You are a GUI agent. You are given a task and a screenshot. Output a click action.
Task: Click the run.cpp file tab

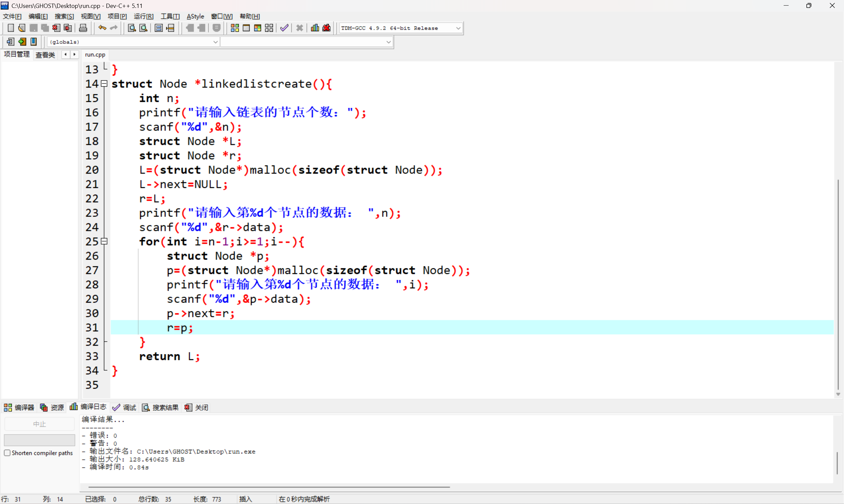click(x=95, y=55)
